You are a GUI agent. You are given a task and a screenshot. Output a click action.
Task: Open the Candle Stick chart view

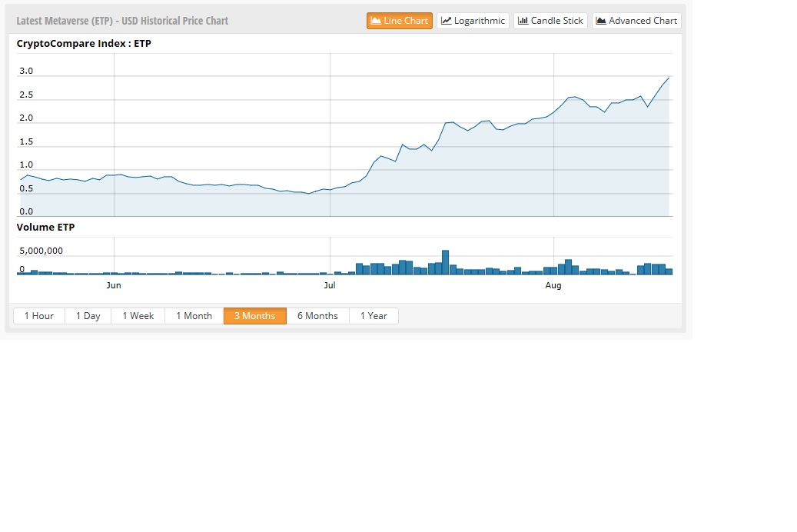click(x=550, y=21)
